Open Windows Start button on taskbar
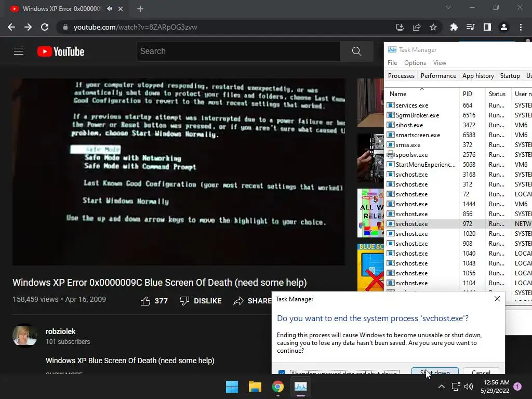The width and height of the screenshot is (532, 399). (232, 387)
